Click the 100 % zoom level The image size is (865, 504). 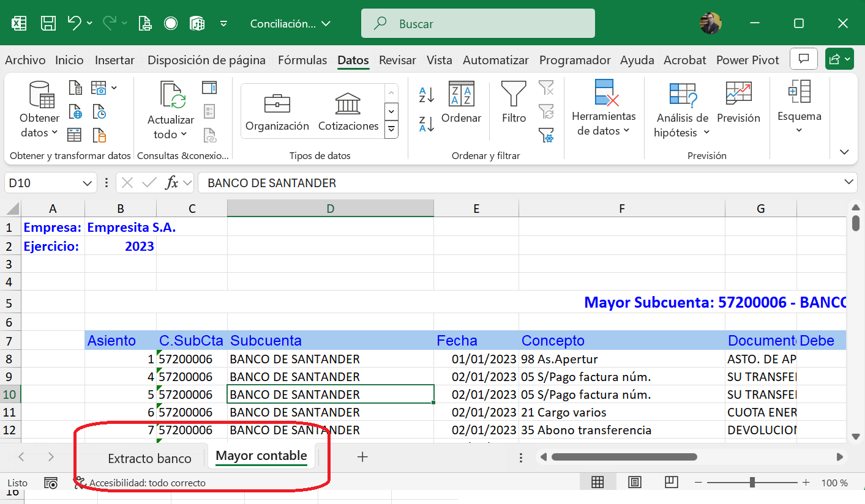tap(834, 483)
